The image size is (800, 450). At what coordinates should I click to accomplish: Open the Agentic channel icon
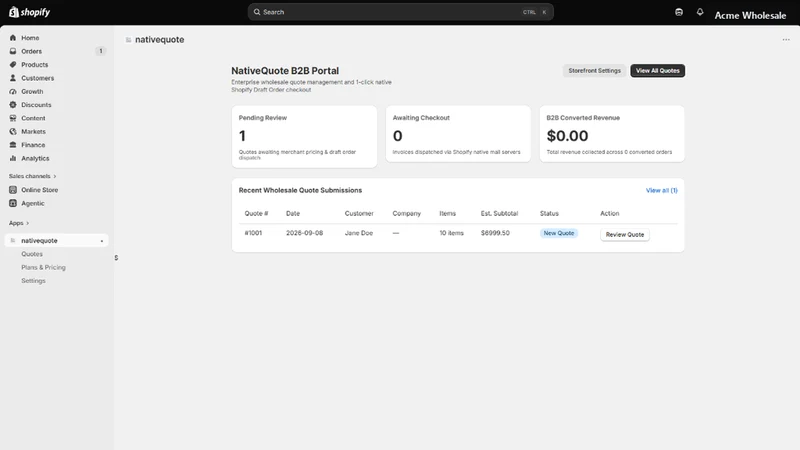[x=13, y=203]
